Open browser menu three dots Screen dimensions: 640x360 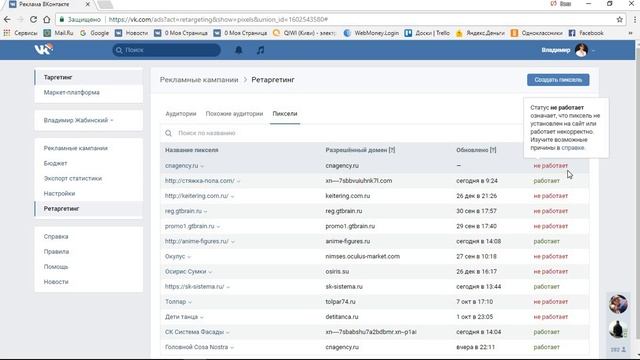coord(635,20)
